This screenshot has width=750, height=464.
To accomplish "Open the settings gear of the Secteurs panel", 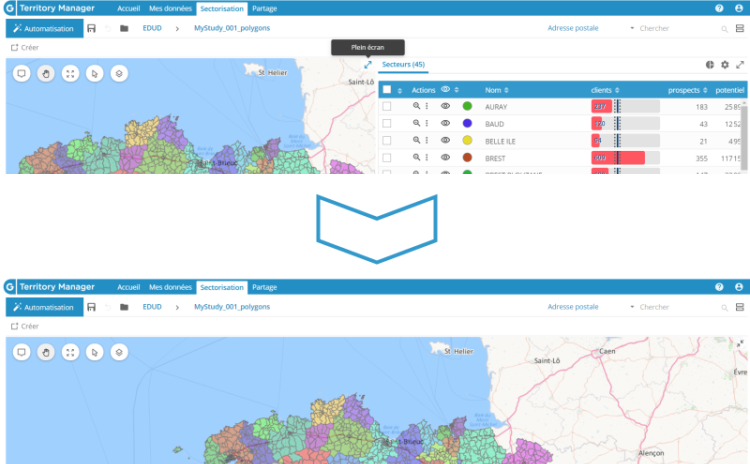I will (x=725, y=65).
